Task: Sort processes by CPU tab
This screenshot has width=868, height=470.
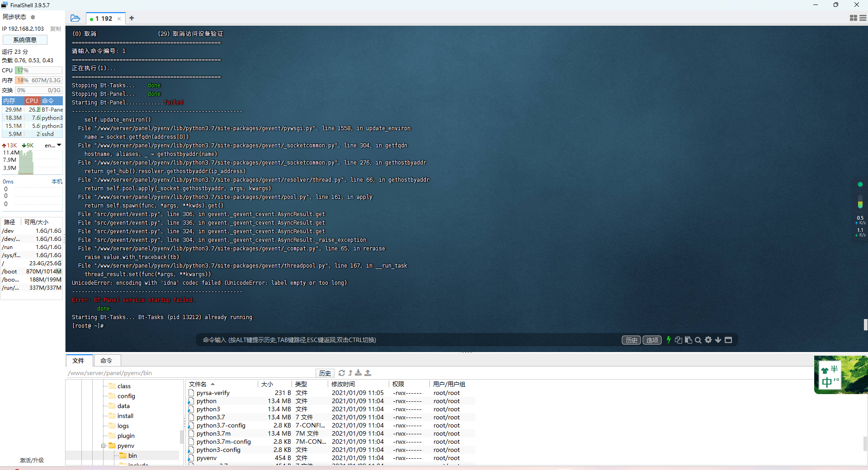Action: 32,101
